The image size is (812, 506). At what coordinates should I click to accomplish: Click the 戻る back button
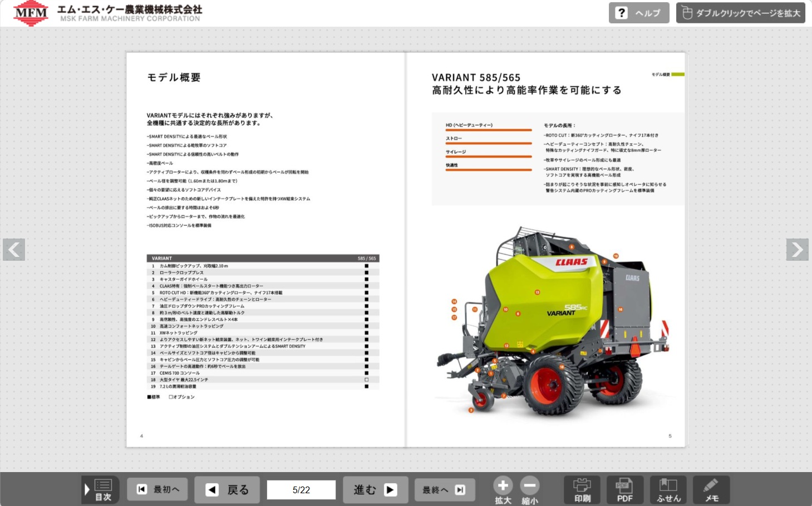(x=227, y=490)
